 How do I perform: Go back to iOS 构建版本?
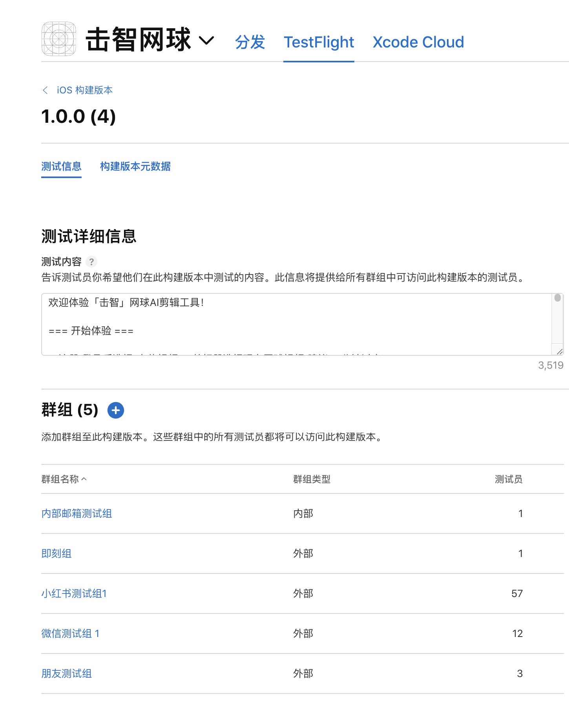pos(85,90)
